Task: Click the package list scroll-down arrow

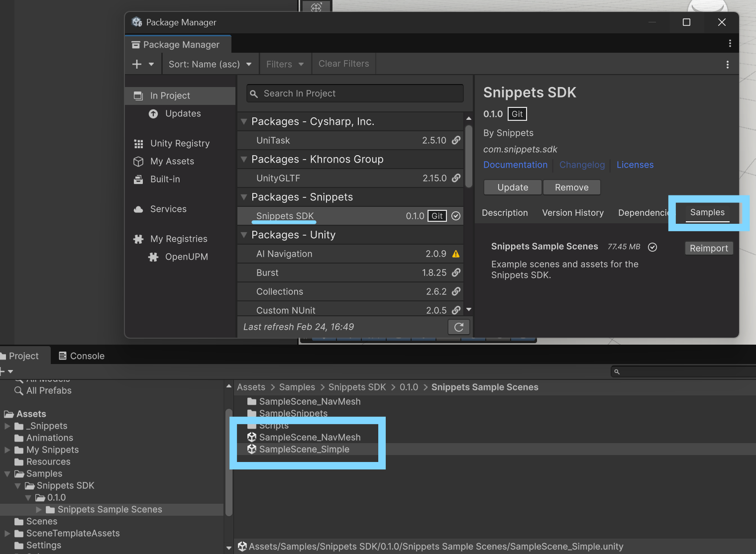Action: pos(469,310)
